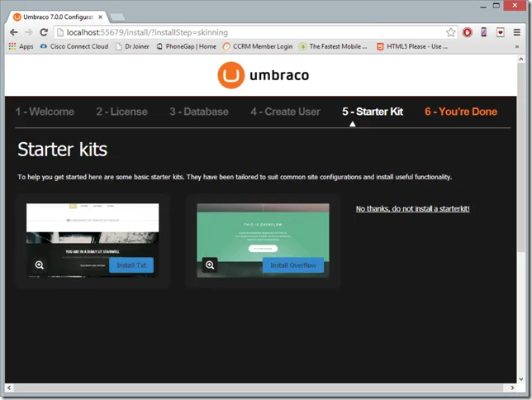Bookmark page with the star icon
The width and height of the screenshot is (532, 400).
450,32
